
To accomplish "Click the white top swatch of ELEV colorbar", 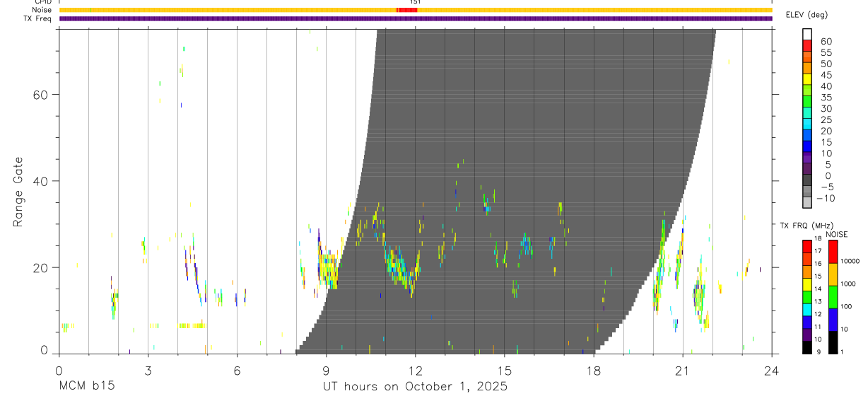I will 807,34.
